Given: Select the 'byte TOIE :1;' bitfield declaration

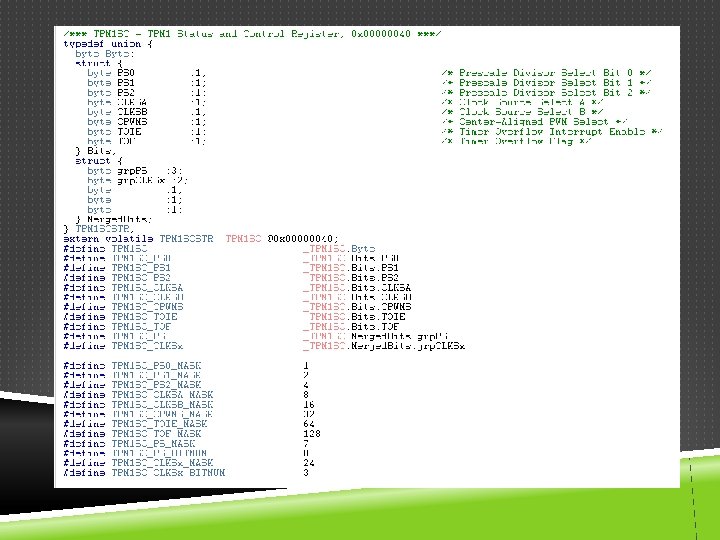Looking at the screenshot, I should coord(146,131).
